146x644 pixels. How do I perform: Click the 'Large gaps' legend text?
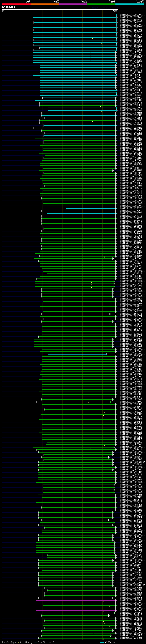(10, 642)
